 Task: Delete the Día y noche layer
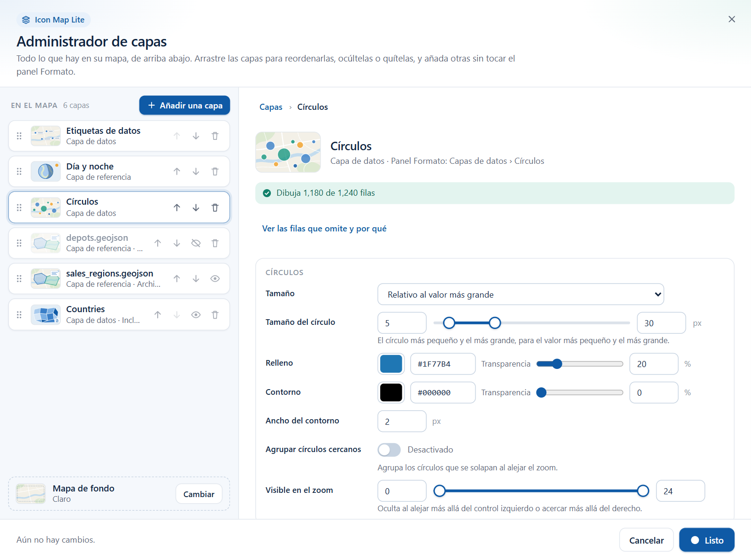pyautogui.click(x=215, y=172)
